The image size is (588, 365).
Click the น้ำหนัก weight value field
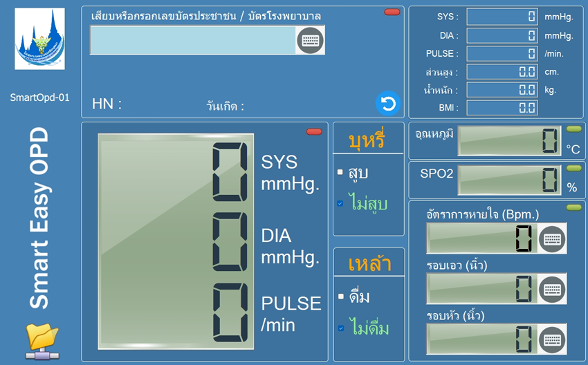(x=502, y=89)
